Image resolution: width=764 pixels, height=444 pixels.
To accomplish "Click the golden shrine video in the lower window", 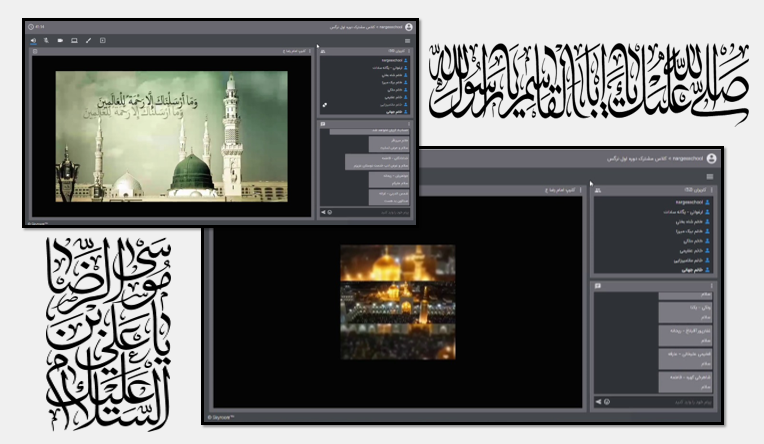I will [398, 302].
